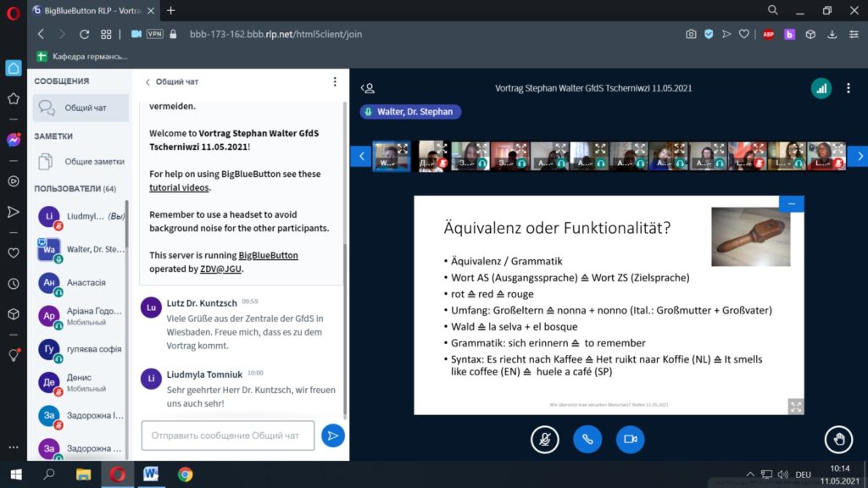Viewport: 868px width, 488px height.
Task: Switch the DEU keyboard language
Action: (x=803, y=474)
